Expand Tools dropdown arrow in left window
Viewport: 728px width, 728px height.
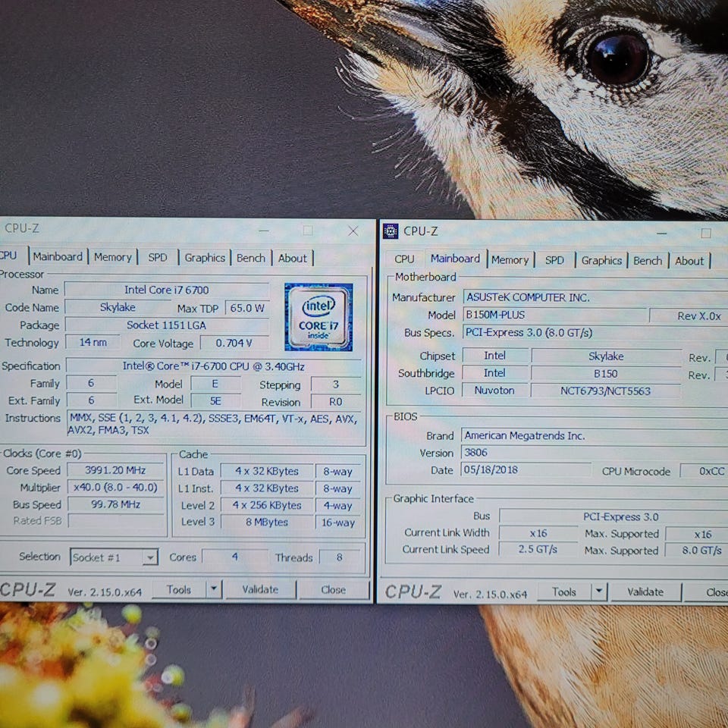click(x=214, y=589)
